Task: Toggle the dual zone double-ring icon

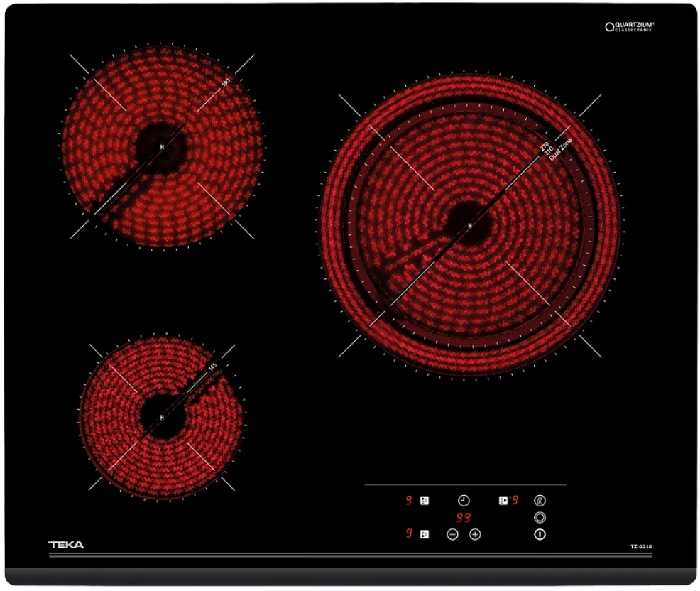Action: tap(540, 518)
